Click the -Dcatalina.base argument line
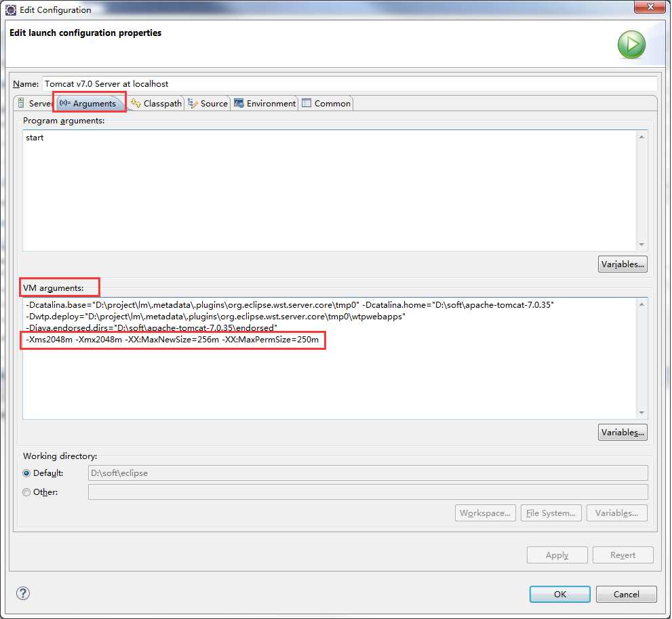Screen dimensions: 672x619 point(290,305)
